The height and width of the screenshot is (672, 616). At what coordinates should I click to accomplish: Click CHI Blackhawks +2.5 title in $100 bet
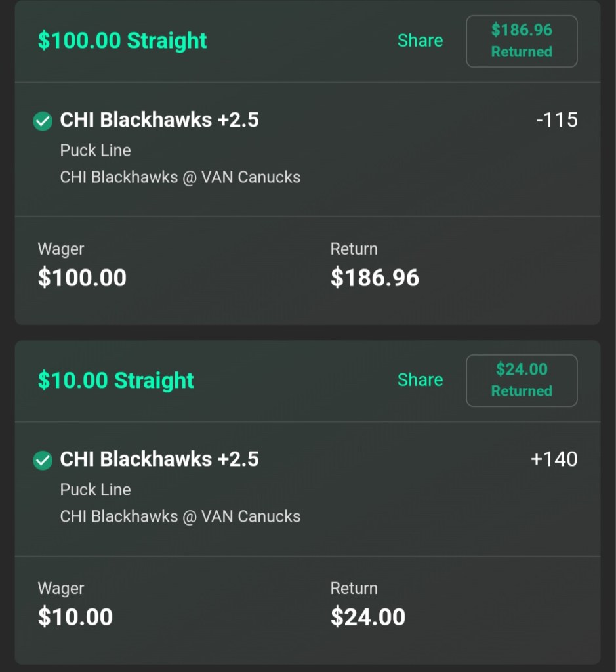[x=159, y=120]
